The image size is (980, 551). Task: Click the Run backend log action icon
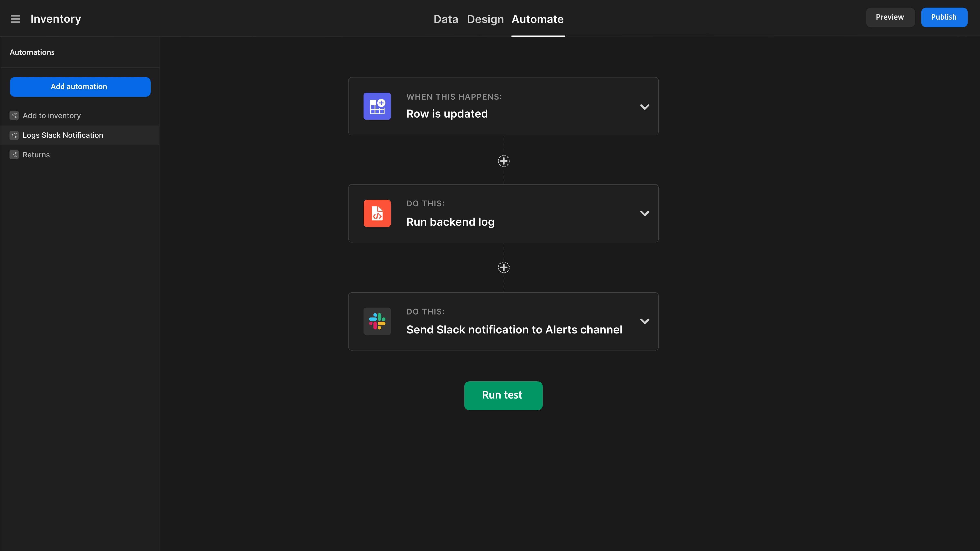[x=377, y=213]
